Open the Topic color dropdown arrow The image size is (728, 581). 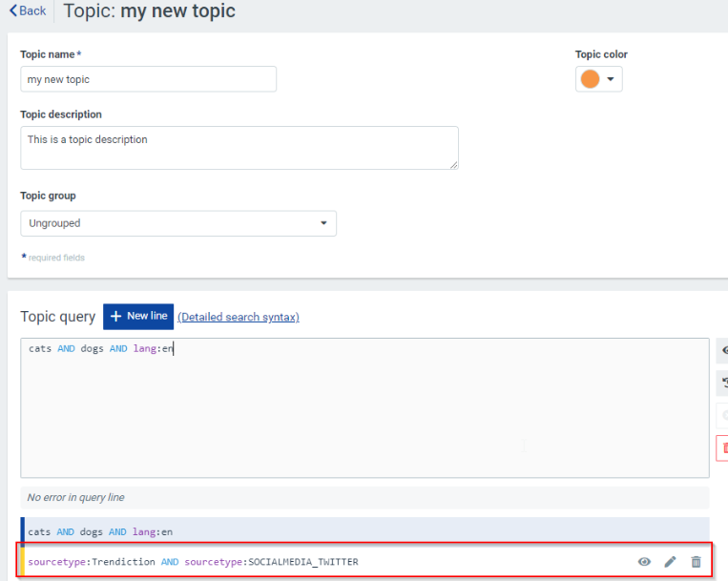coord(611,79)
